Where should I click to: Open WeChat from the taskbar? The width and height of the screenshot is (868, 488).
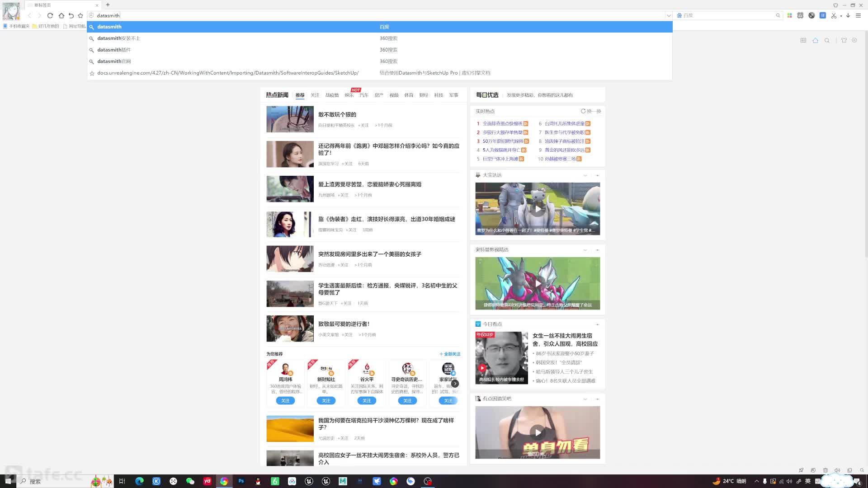[190, 481]
